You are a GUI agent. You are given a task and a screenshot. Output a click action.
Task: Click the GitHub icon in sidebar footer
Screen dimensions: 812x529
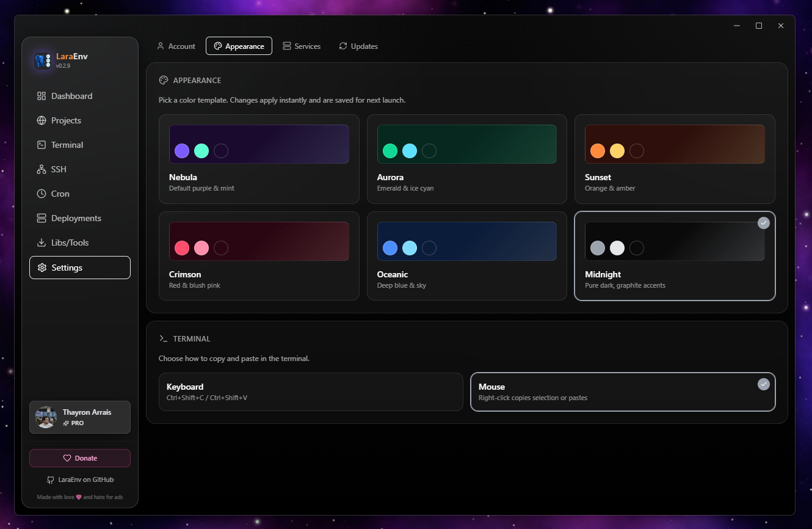click(x=51, y=480)
